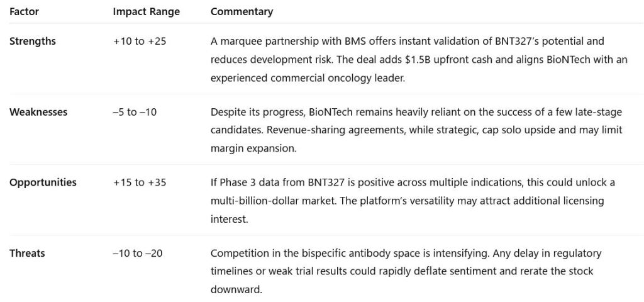Select the Opportunities row label

coord(43,182)
